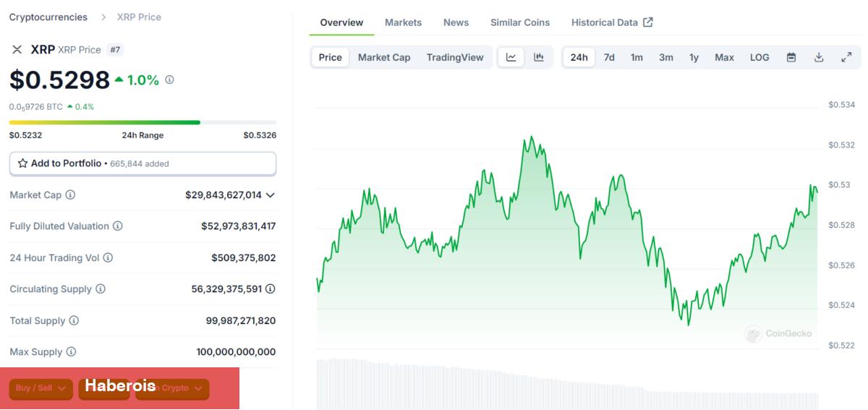
Task: Open Circulating Supply label info icon
Action: point(101,289)
